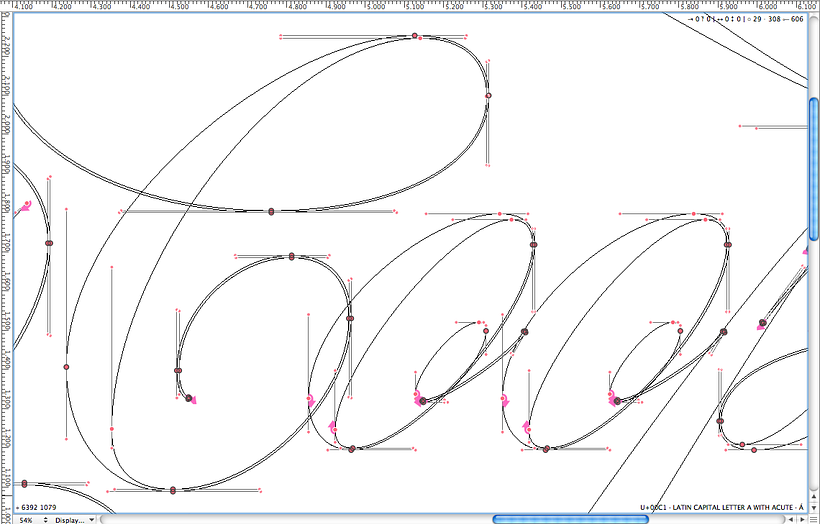Select the top node of the inner curl
Viewport: 820px width, 524px height.
tap(291, 257)
